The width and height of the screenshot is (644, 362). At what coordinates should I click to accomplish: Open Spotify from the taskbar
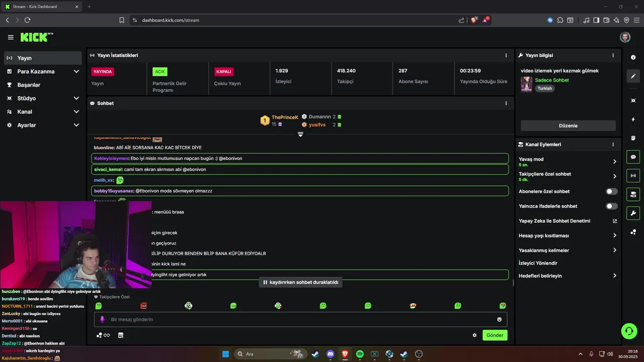(360, 354)
